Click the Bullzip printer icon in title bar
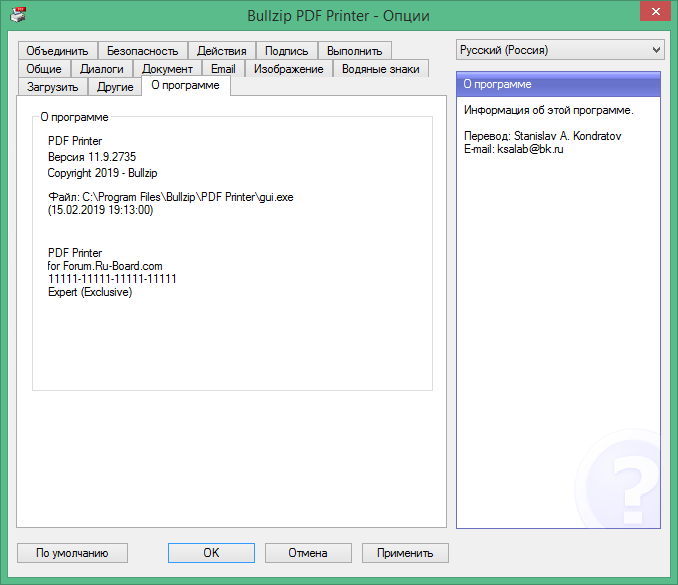The width and height of the screenshot is (678, 585). pos(18,15)
